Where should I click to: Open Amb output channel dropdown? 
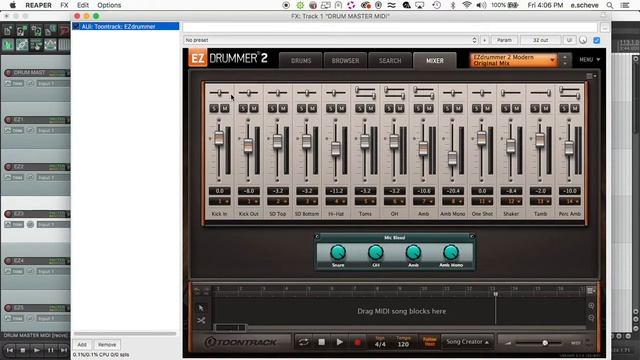[x=424, y=201]
